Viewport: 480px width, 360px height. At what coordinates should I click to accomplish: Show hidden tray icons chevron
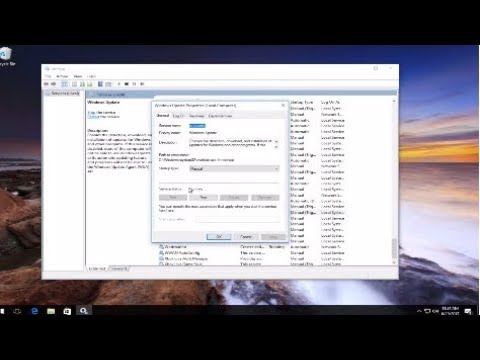click(x=419, y=311)
